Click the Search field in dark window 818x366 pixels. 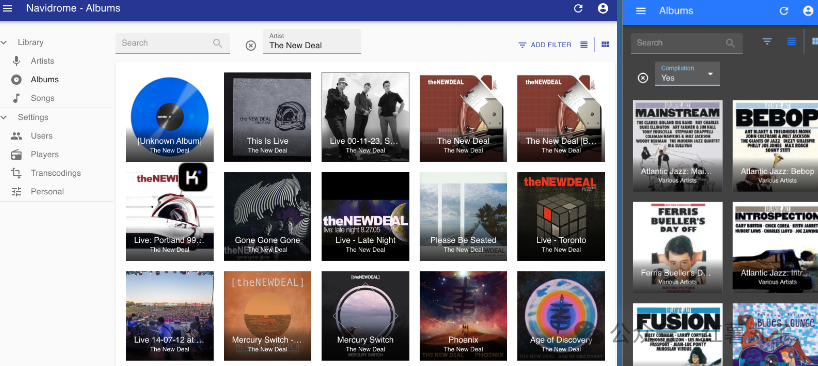tap(687, 43)
